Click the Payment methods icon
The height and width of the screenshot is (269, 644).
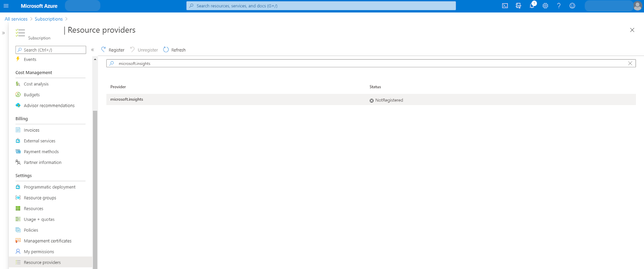tap(18, 151)
